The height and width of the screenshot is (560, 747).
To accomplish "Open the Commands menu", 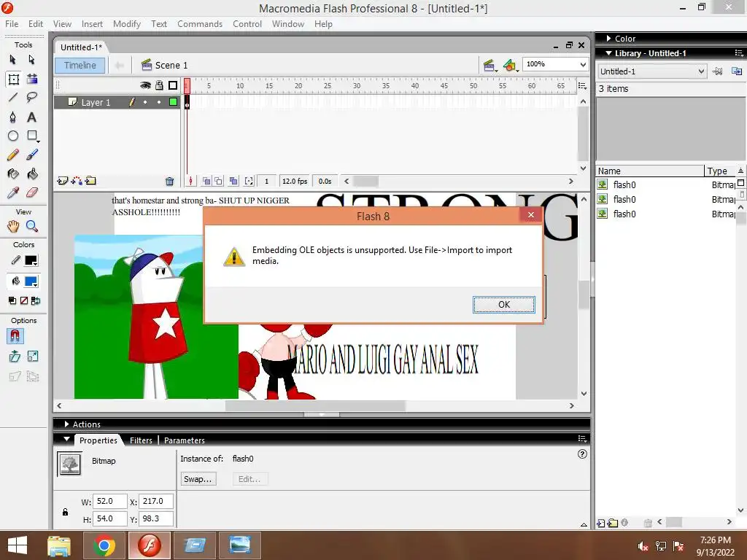I will [200, 24].
